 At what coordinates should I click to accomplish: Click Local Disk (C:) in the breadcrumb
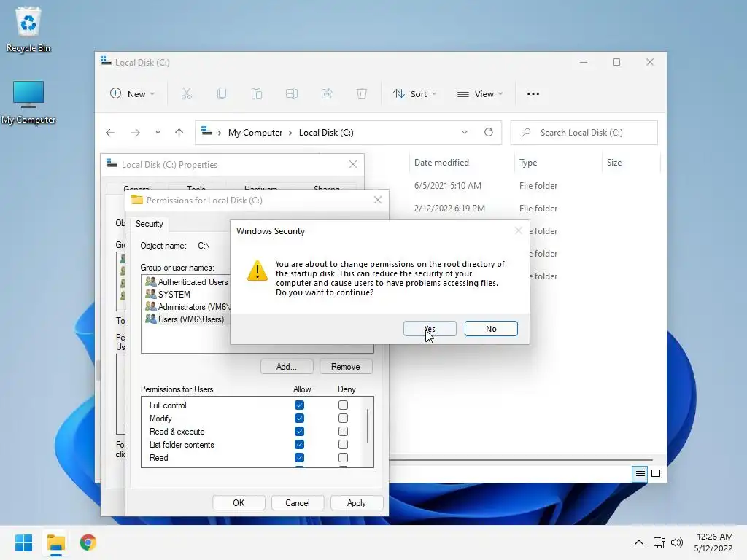326,133
